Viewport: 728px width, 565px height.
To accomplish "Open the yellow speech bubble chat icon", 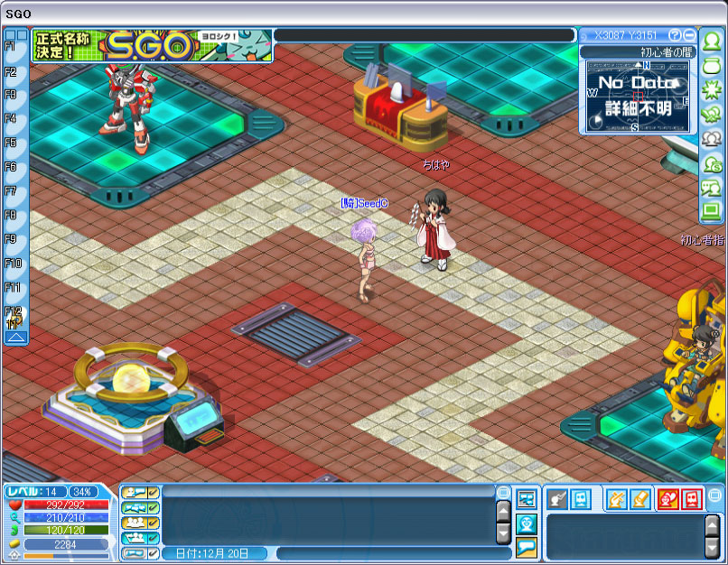I will click(x=527, y=547).
